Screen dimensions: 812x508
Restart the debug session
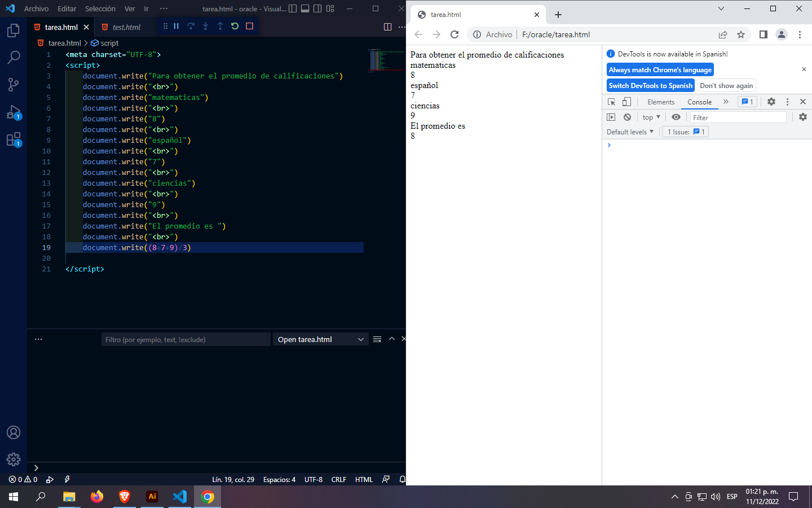pos(235,26)
